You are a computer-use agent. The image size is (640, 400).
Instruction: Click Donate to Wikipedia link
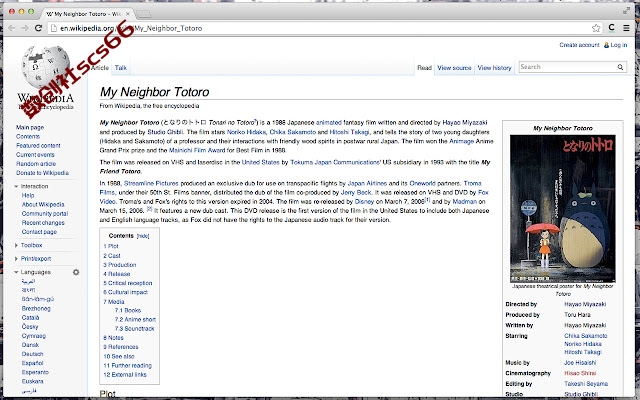click(x=42, y=173)
